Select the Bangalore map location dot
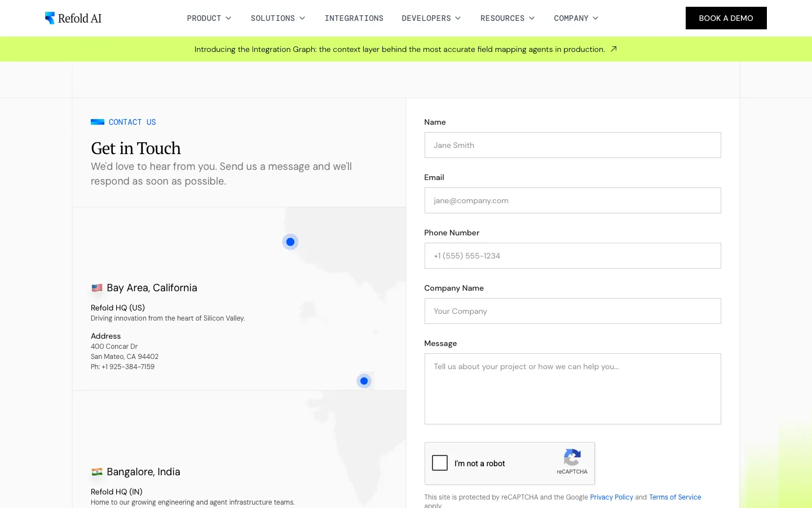Screen dimensions: 812x508 (x=364, y=381)
